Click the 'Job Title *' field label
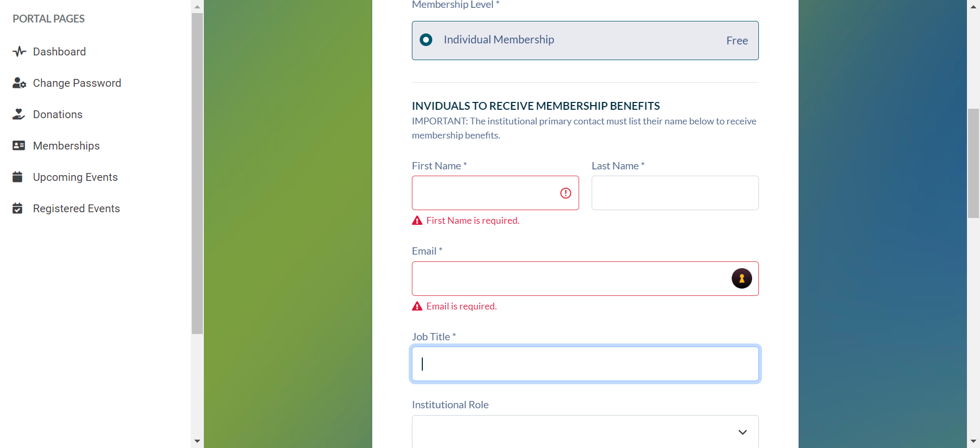980x448 pixels. pos(434,337)
